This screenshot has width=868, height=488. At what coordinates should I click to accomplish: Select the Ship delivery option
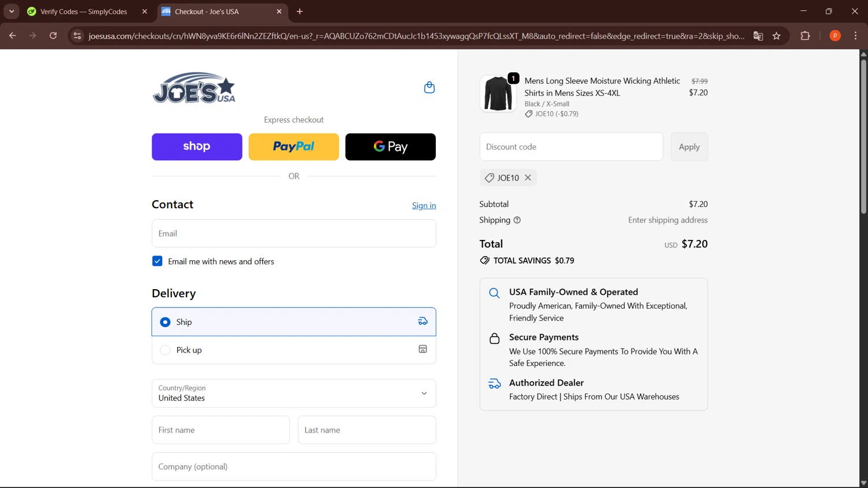click(x=294, y=322)
